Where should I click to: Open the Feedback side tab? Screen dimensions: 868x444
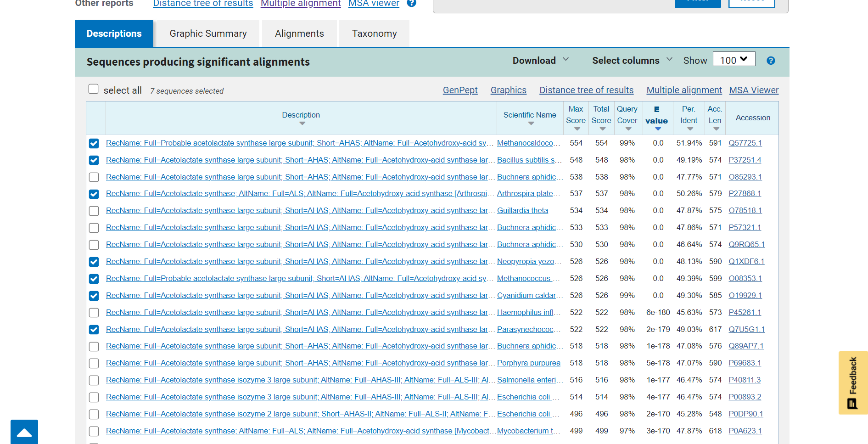(853, 383)
